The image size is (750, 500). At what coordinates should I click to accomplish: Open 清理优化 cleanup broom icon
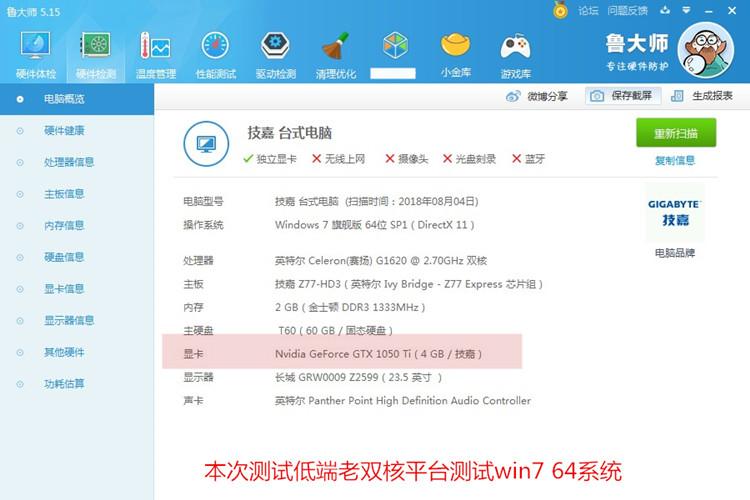336,55
